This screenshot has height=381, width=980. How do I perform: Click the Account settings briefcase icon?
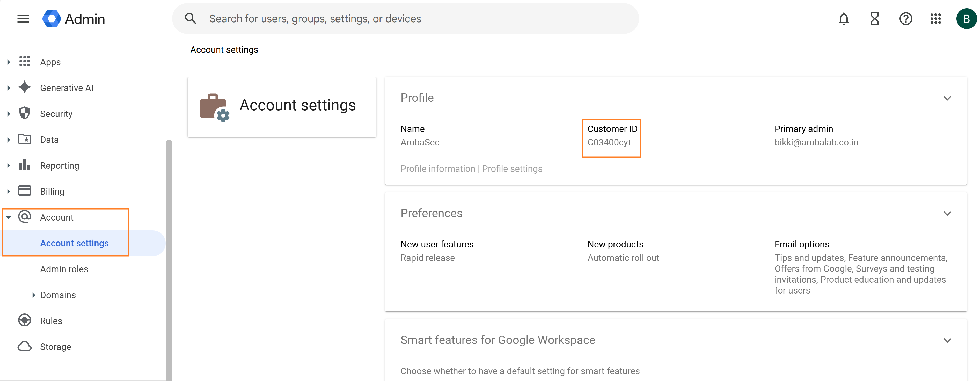(215, 108)
